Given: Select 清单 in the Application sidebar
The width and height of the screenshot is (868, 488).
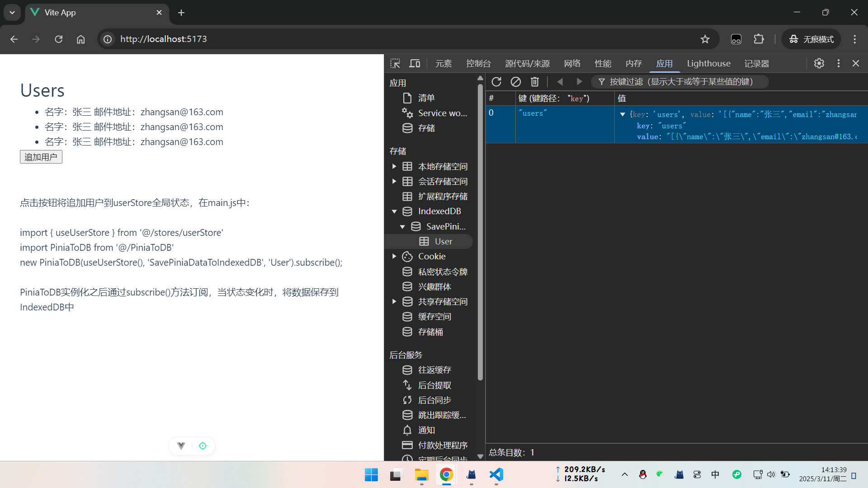Looking at the screenshot, I should coord(425,98).
